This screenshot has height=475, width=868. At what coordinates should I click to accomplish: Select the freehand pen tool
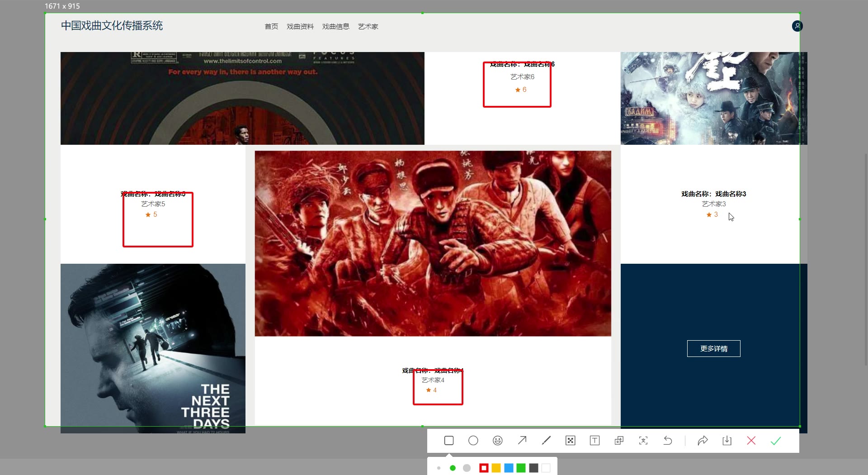pos(546,441)
